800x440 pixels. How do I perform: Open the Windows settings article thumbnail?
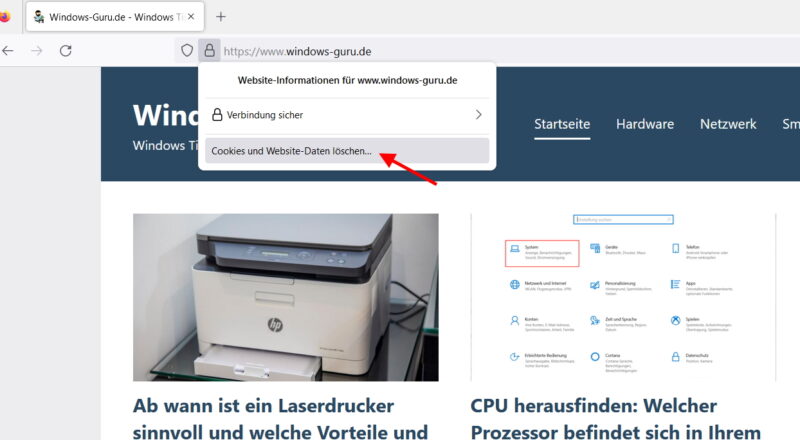click(623, 297)
